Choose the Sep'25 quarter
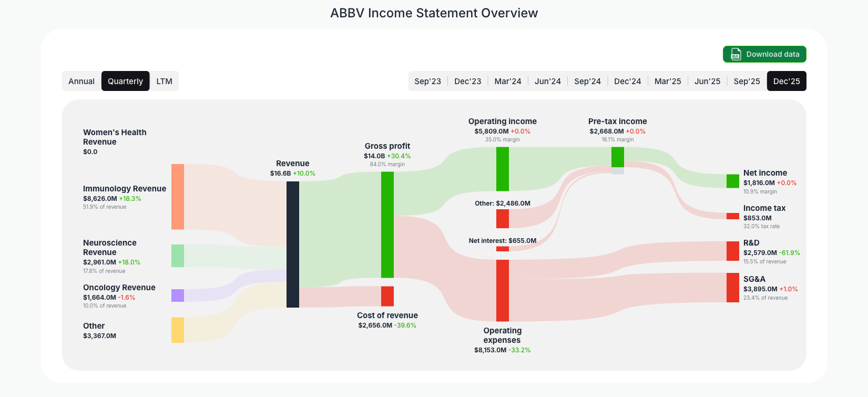Image resolution: width=868 pixels, height=397 pixels. pos(747,81)
